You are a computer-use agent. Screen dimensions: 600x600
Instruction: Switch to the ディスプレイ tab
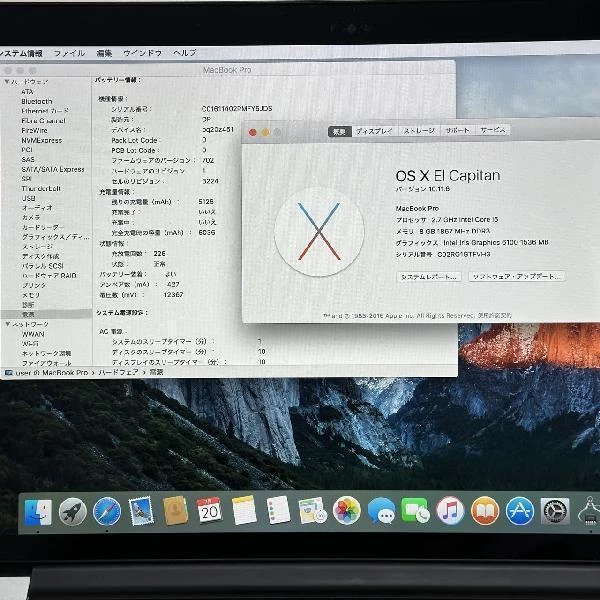374,131
